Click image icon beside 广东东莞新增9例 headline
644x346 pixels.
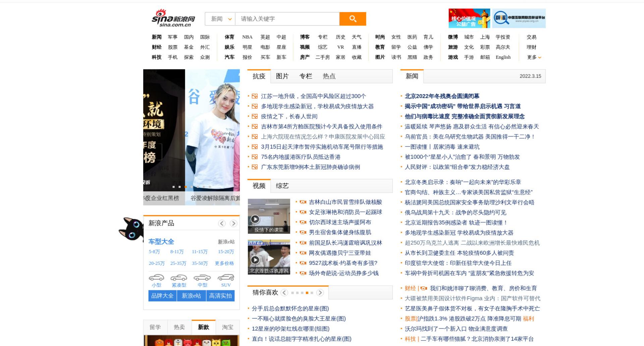coord(255,167)
